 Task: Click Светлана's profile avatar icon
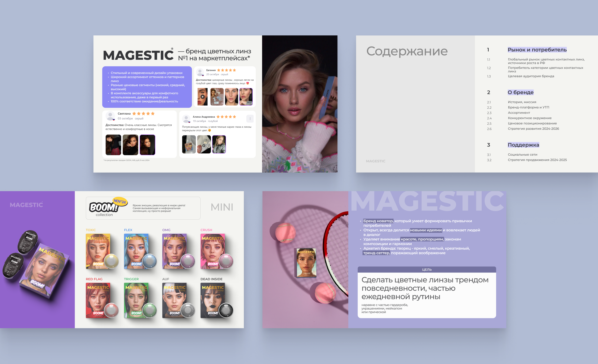[x=110, y=116]
